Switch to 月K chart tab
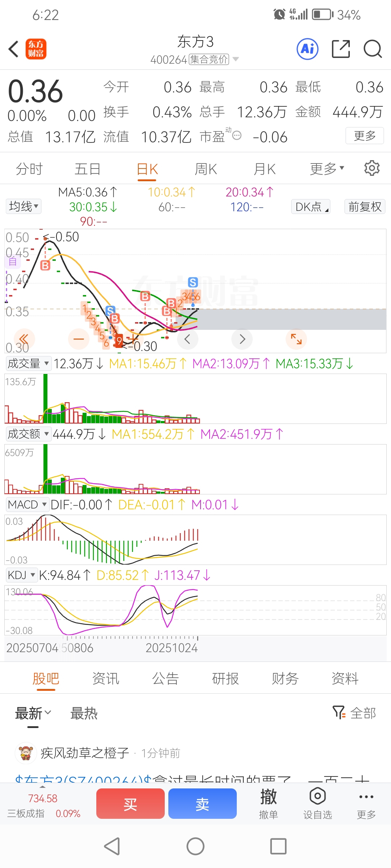The height and width of the screenshot is (868, 391). (x=265, y=169)
